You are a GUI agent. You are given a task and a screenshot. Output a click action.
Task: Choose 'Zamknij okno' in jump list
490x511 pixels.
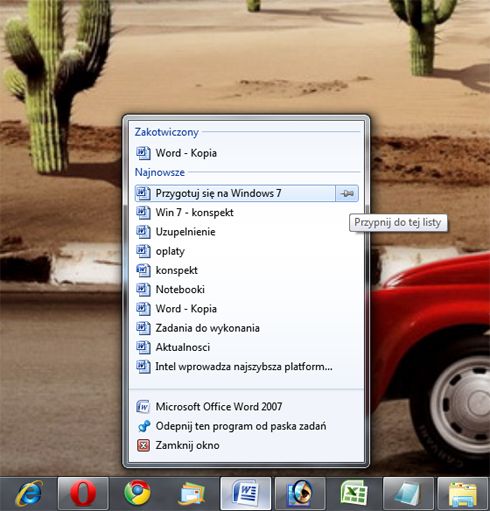[247, 445]
